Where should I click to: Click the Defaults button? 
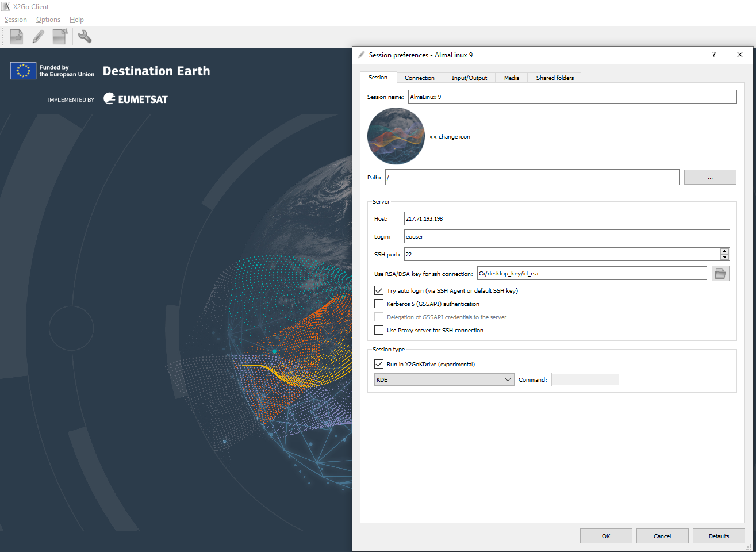coord(719,536)
